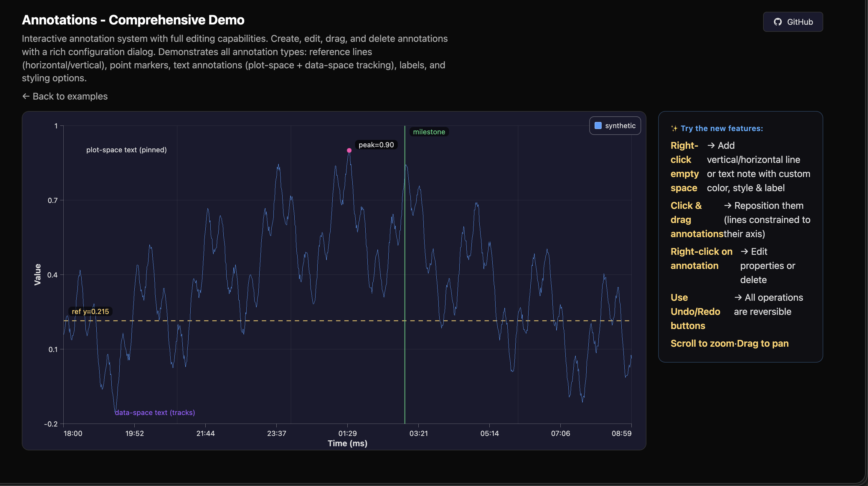Open the GitHub button link
868x486 pixels.
[793, 22]
